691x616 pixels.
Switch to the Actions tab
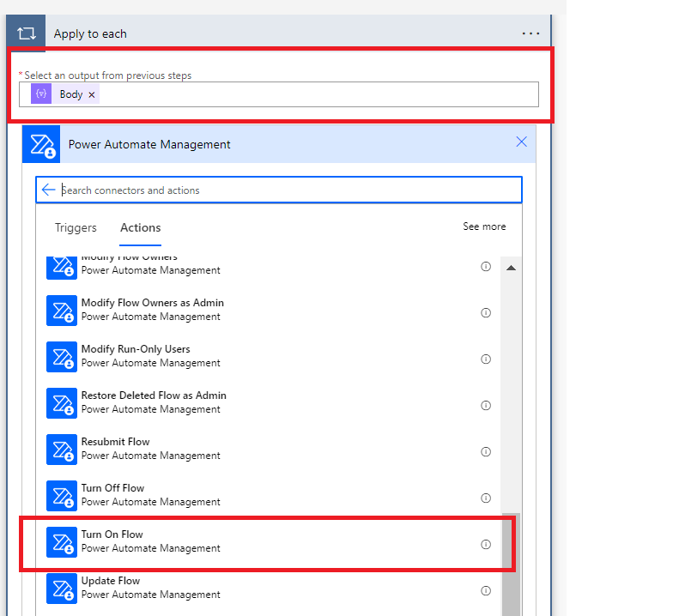pyautogui.click(x=141, y=227)
